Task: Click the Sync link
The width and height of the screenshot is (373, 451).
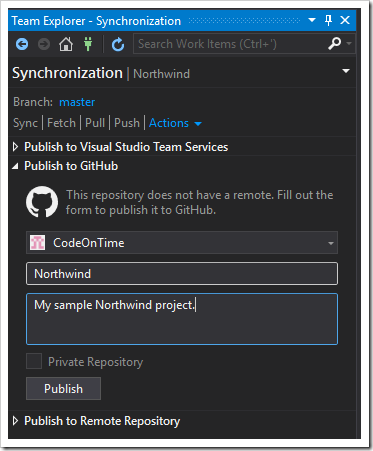Action: [25, 123]
